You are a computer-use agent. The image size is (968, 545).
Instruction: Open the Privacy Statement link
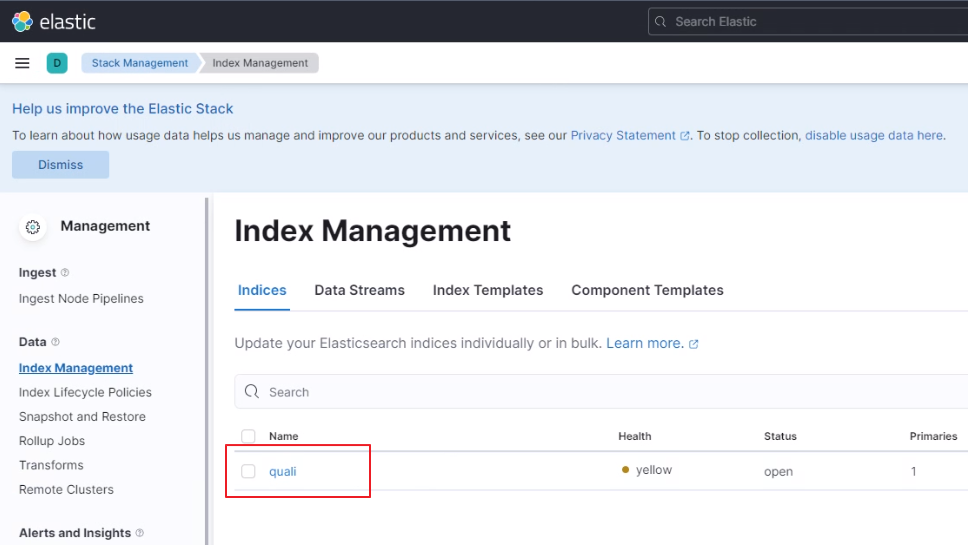623,135
